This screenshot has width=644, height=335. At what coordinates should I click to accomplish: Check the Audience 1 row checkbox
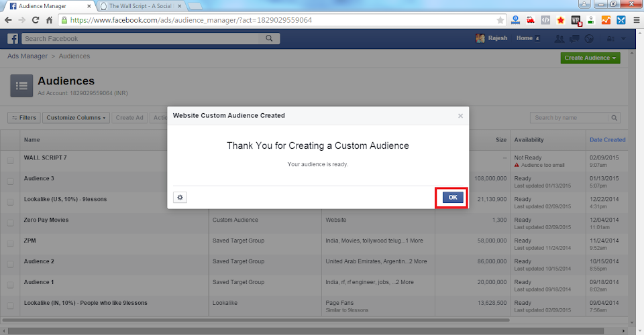[10, 285]
